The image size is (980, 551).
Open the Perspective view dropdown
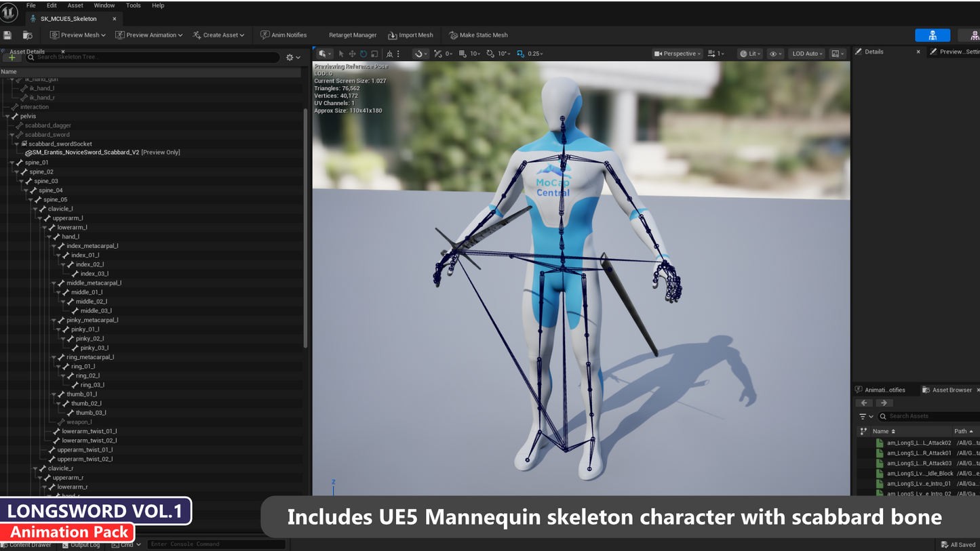(677, 54)
